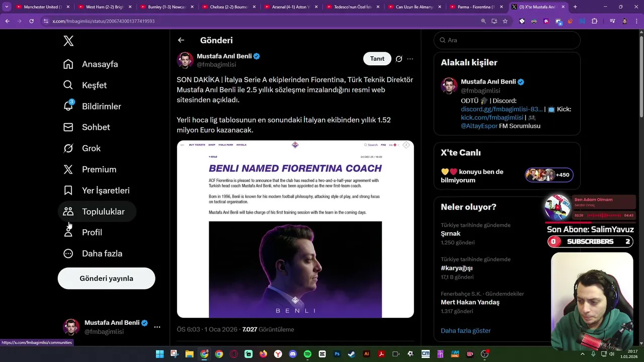Image resolution: width=644 pixels, height=362 pixels.
Task: Click Grok explain icon on post
Action: coord(399,59)
